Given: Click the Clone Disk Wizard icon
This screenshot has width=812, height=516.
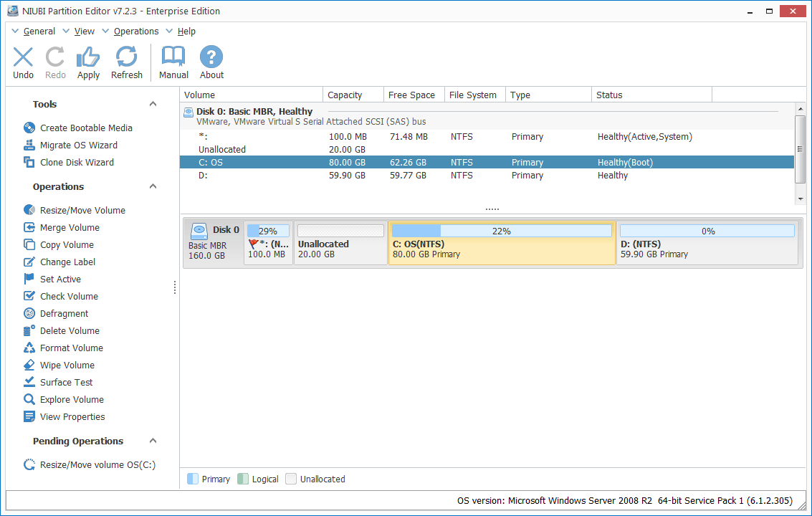Looking at the screenshot, I should [29, 162].
